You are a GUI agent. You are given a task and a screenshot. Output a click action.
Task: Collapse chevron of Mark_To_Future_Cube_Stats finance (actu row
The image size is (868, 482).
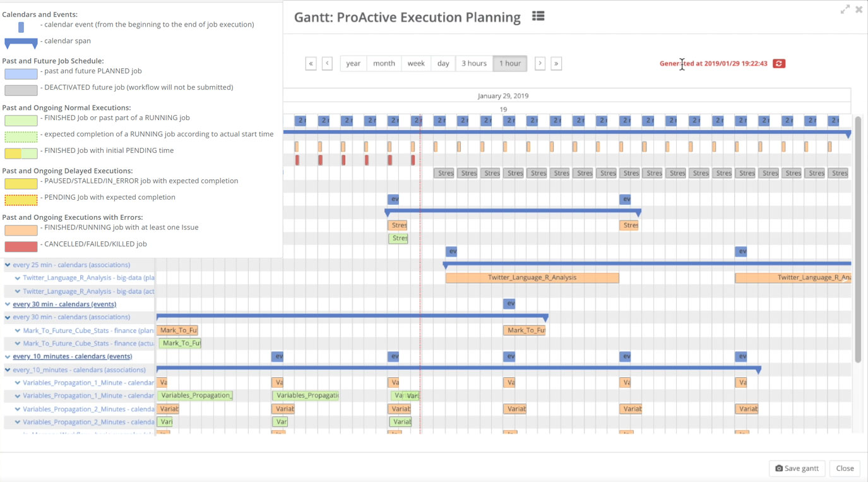(x=18, y=344)
